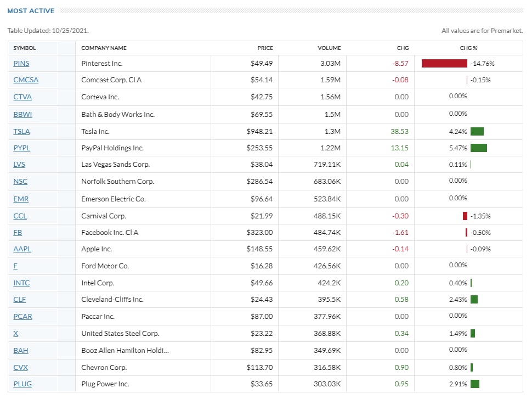The height and width of the screenshot is (399, 532).
Task: Click the MOST ACTIVE section heading
Action: [x=31, y=11]
